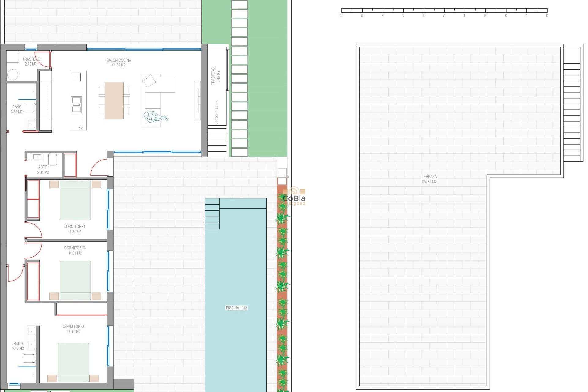The width and height of the screenshot is (588, 392).
Task: Select the kitchen island symbol
Action: 78,98
